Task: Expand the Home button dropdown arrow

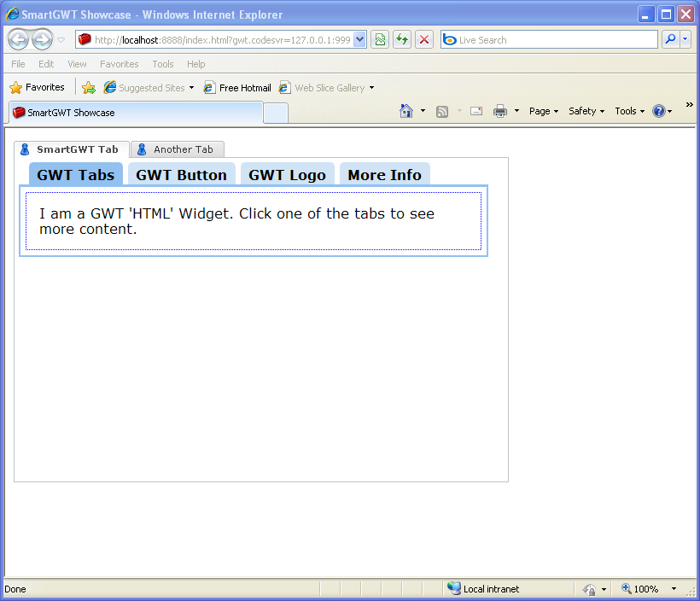Action: click(423, 111)
